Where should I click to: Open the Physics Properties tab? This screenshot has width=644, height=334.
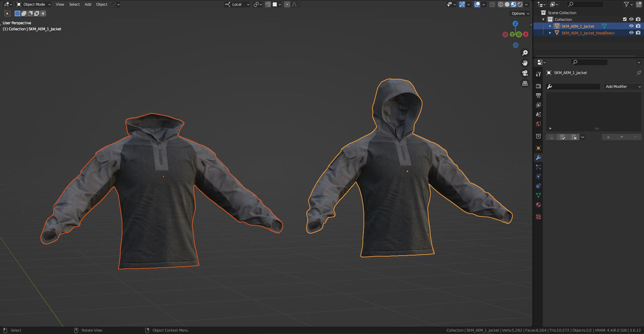[538, 176]
